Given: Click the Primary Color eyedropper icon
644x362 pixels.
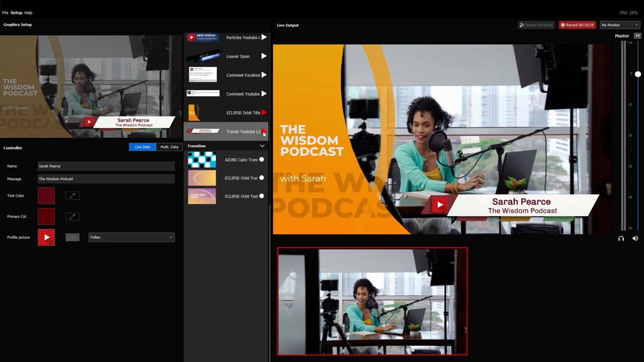Looking at the screenshot, I should click(x=72, y=217).
